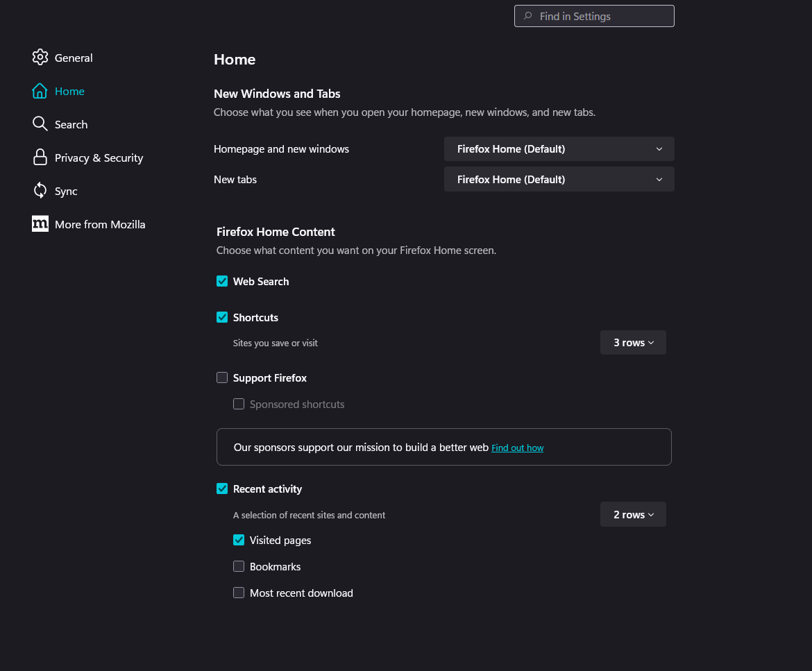
Task: Click the Privacy & Security padlock icon
Action: pyautogui.click(x=40, y=158)
